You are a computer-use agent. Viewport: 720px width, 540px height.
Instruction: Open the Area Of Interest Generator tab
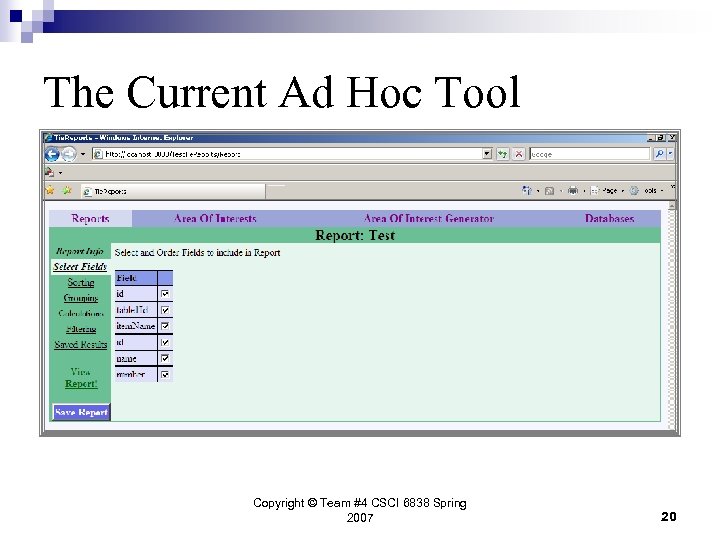pos(429,219)
